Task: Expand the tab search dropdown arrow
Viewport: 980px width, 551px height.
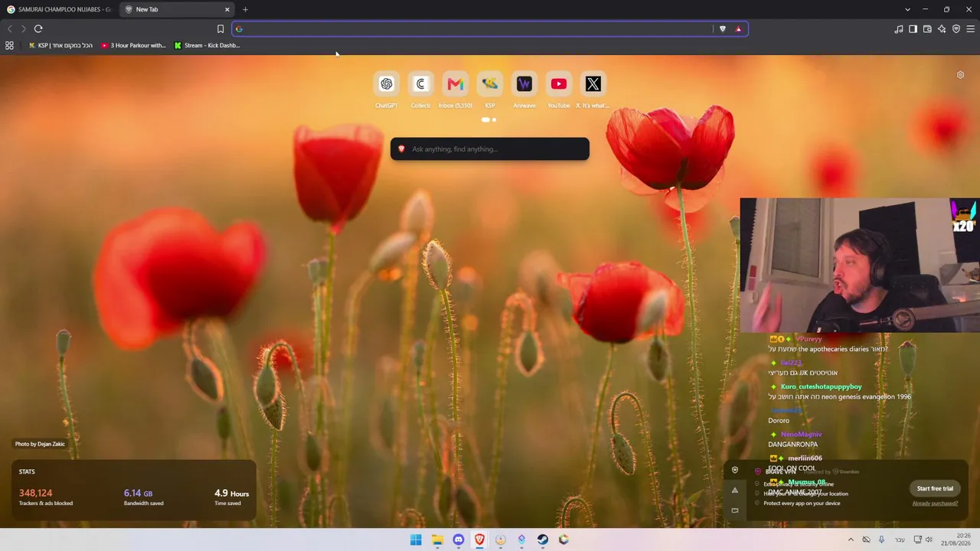Action: (x=907, y=9)
